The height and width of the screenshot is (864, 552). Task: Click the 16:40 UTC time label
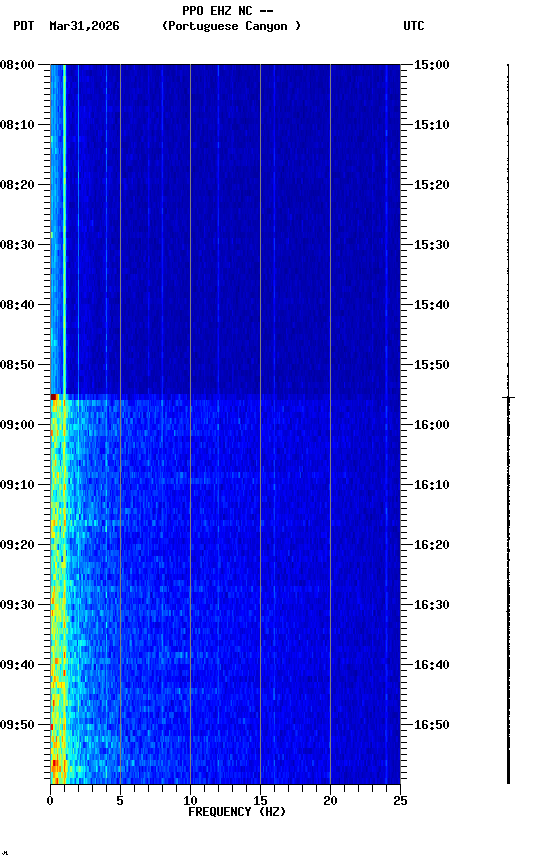[x=432, y=666]
